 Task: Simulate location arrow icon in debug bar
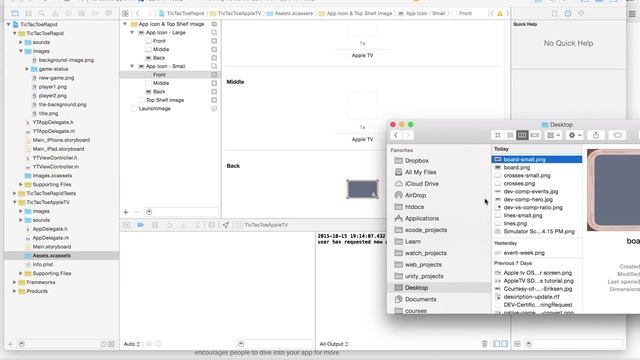click(226, 225)
